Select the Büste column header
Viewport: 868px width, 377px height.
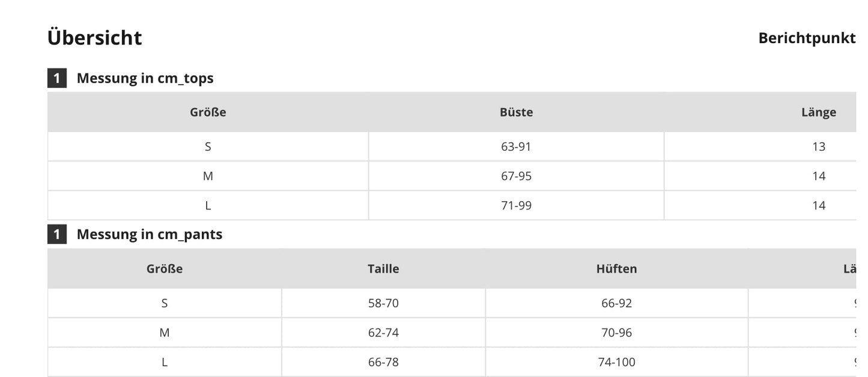pos(516,112)
